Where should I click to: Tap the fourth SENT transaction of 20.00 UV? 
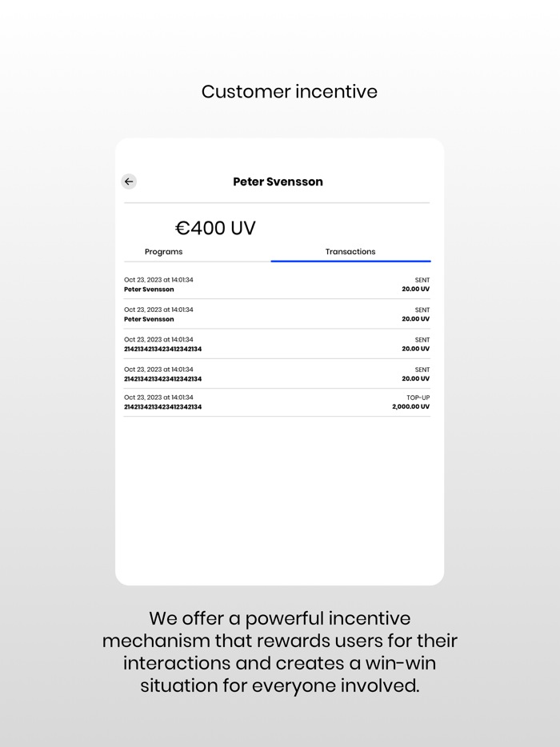[277, 373]
